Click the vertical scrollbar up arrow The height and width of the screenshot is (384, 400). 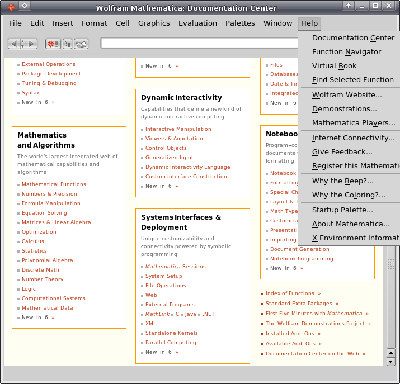pos(391,353)
